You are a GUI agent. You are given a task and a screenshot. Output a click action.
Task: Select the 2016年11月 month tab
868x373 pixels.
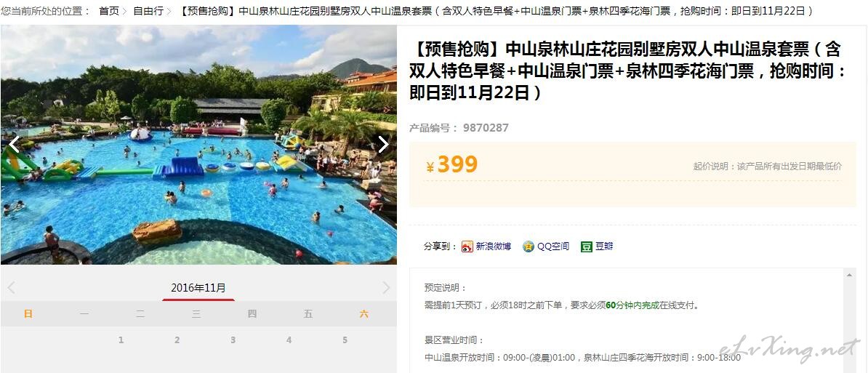(198, 289)
